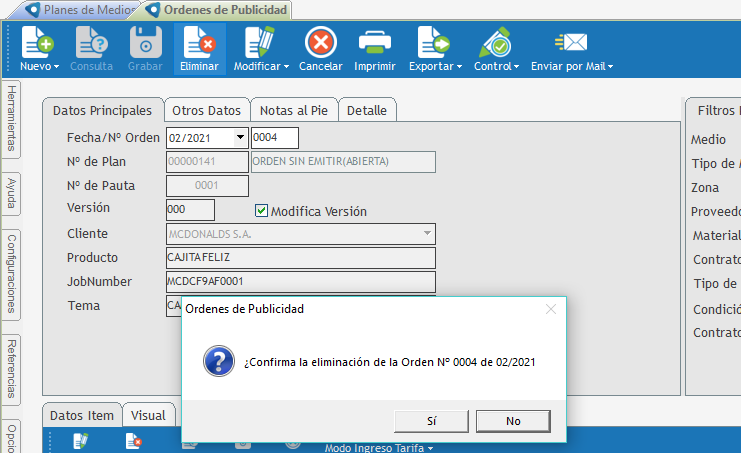The height and width of the screenshot is (453, 741).
Task: Click the Imprimir printer icon
Action: 374,43
